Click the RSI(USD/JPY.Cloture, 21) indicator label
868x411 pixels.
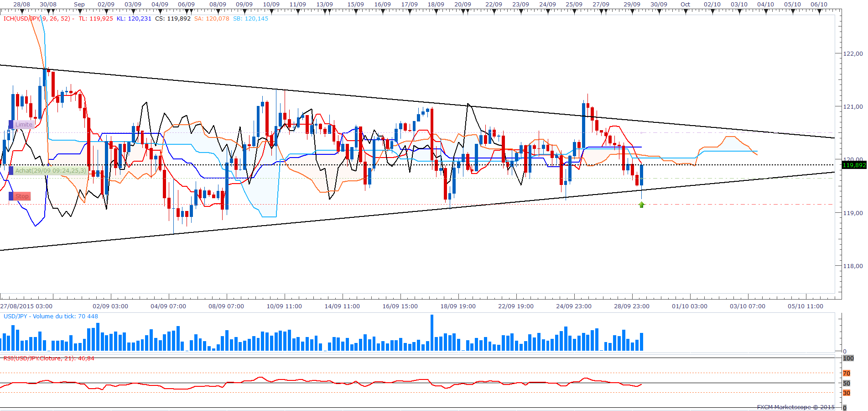tap(49, 358)
